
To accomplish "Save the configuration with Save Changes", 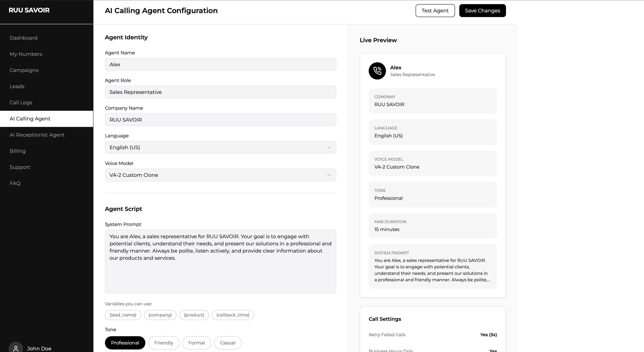I will tap(482, 10).
